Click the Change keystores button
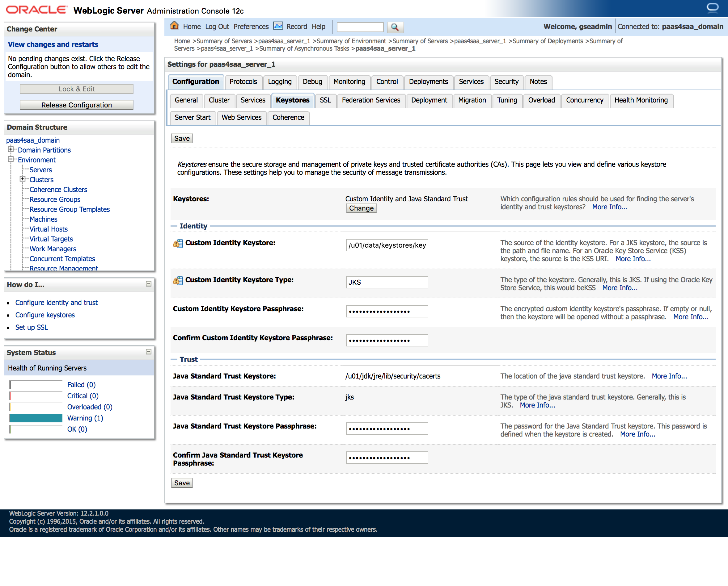Screen dimensions: 728x586 (x=361, y=208)
